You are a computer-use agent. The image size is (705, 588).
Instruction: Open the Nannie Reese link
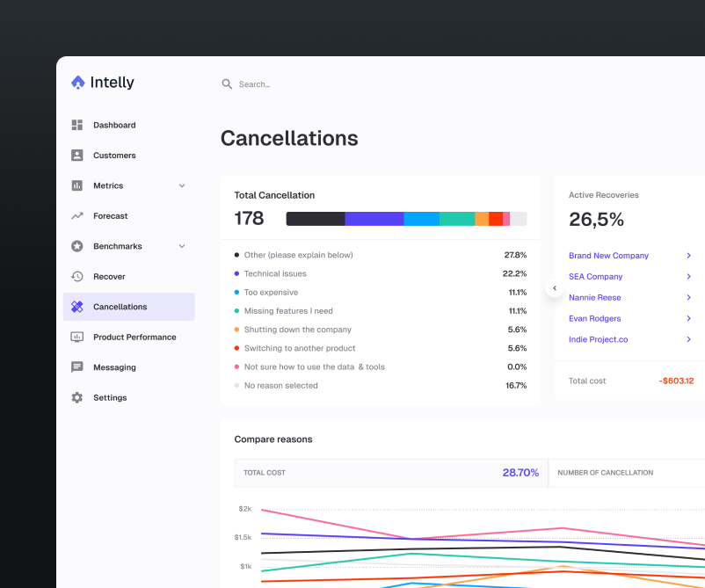[595, 298]
